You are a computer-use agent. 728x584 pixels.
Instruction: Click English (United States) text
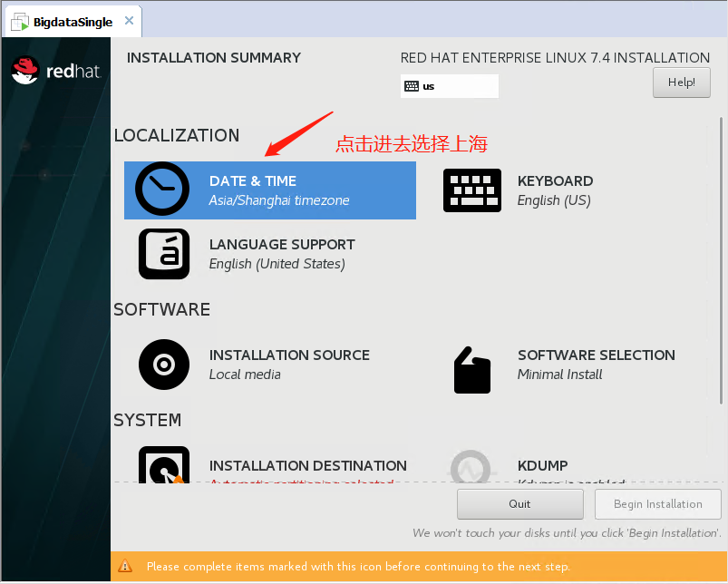click(x=277, y=264)
